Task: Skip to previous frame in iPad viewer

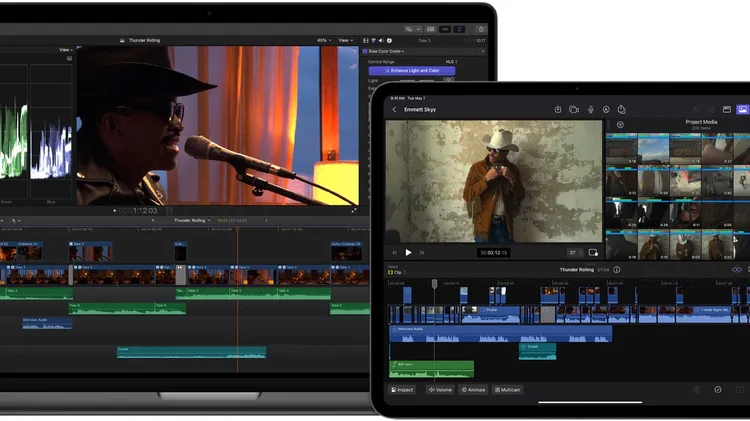Action: tap(395, 253)
